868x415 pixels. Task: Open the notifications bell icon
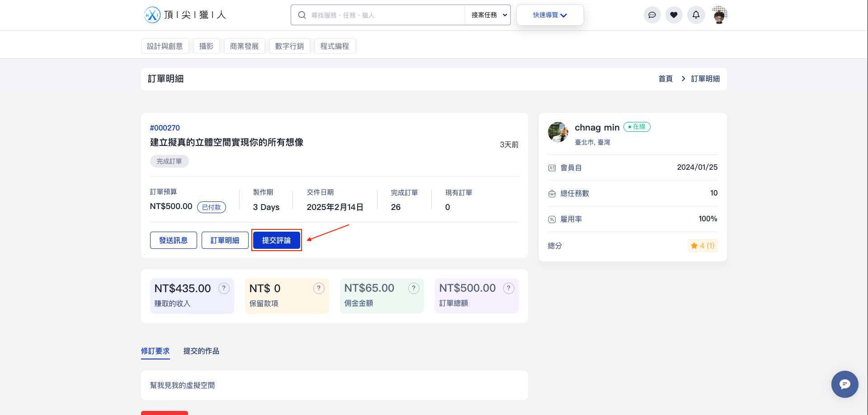point(696,14)
